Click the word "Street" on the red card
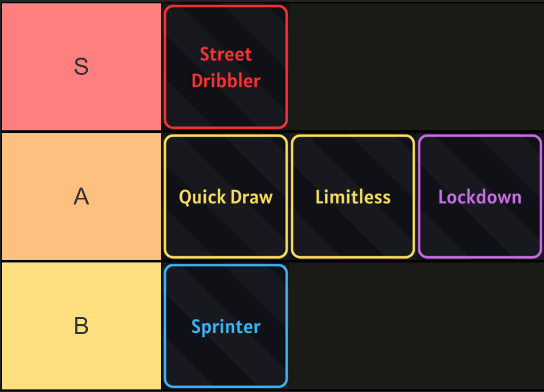This screenshot has height=392, width=544. coord(226,54)
